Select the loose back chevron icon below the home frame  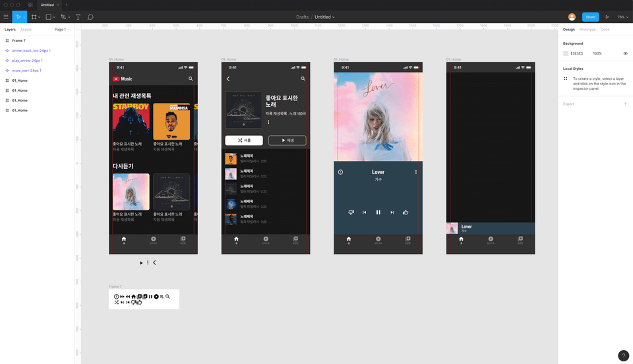pos(154,262)
